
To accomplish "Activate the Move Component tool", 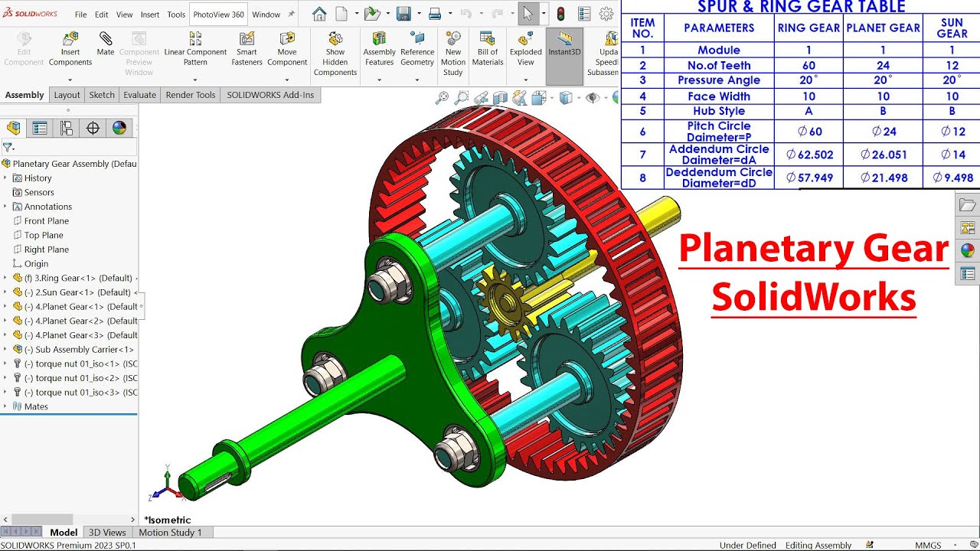I will tap(287, 50).
